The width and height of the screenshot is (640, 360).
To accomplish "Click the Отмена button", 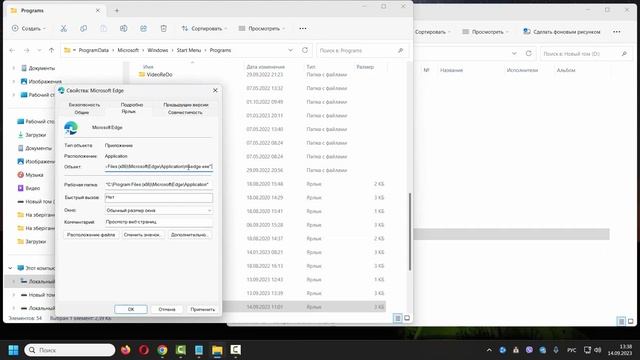I will coord(167,309).
